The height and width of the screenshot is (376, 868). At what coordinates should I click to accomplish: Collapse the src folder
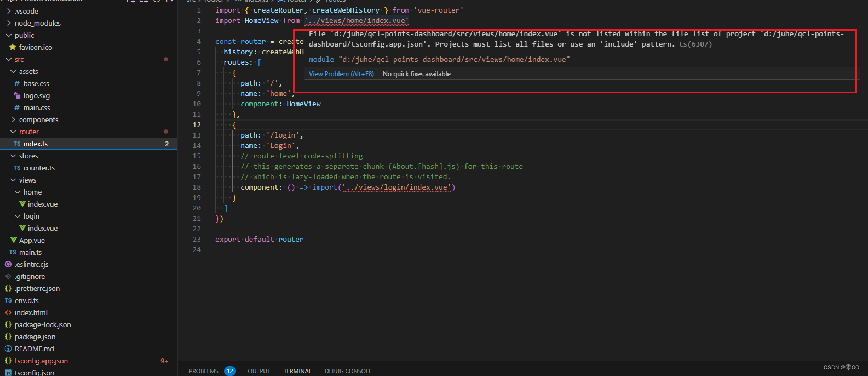9,59
